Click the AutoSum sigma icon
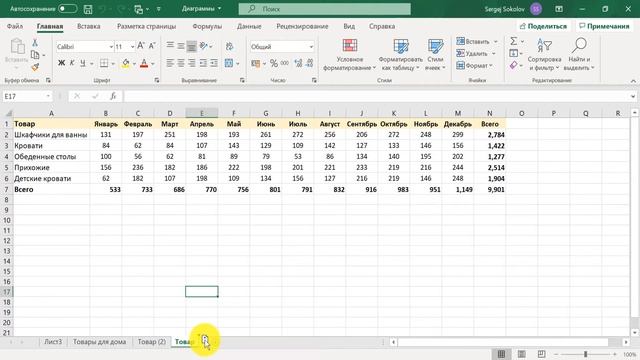The image size is (640, 360). pos(513,41)
